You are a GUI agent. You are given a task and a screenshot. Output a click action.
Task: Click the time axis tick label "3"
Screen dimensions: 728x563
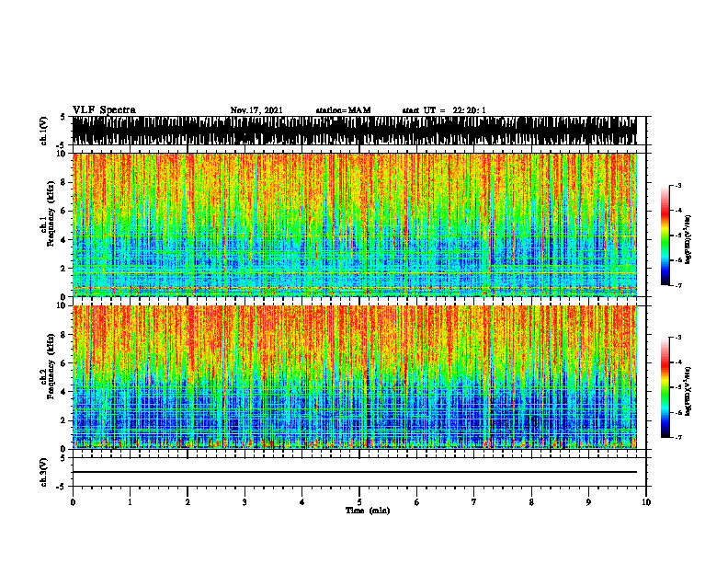click(x=245, y=502)
